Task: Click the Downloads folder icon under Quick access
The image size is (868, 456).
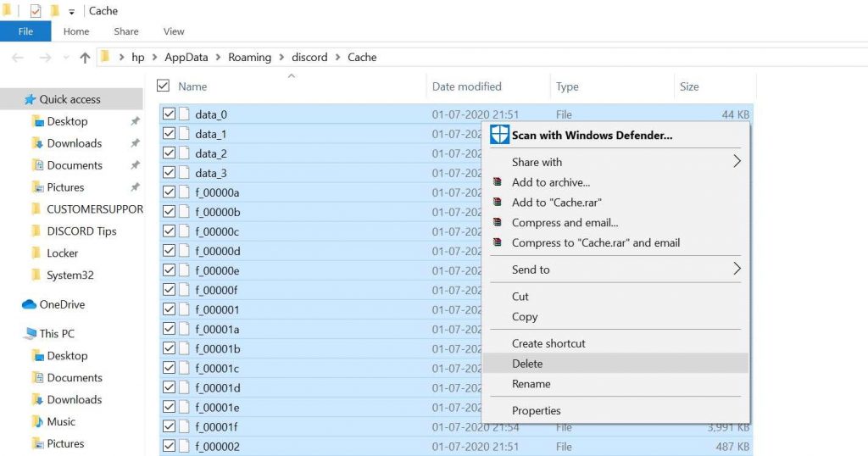Action: click(x=37, y=143)
